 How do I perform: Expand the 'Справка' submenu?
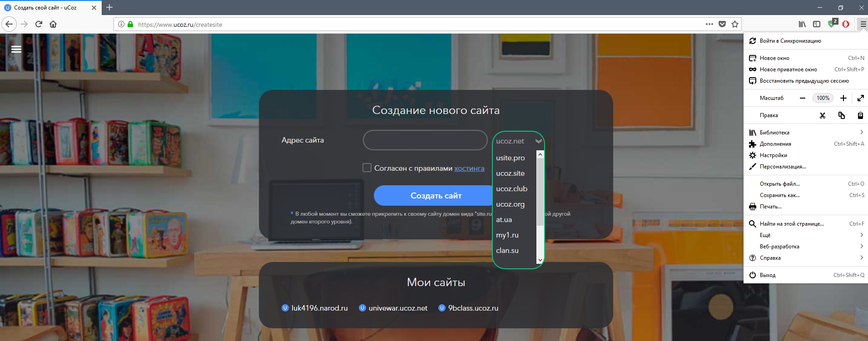tap(806, 258)
